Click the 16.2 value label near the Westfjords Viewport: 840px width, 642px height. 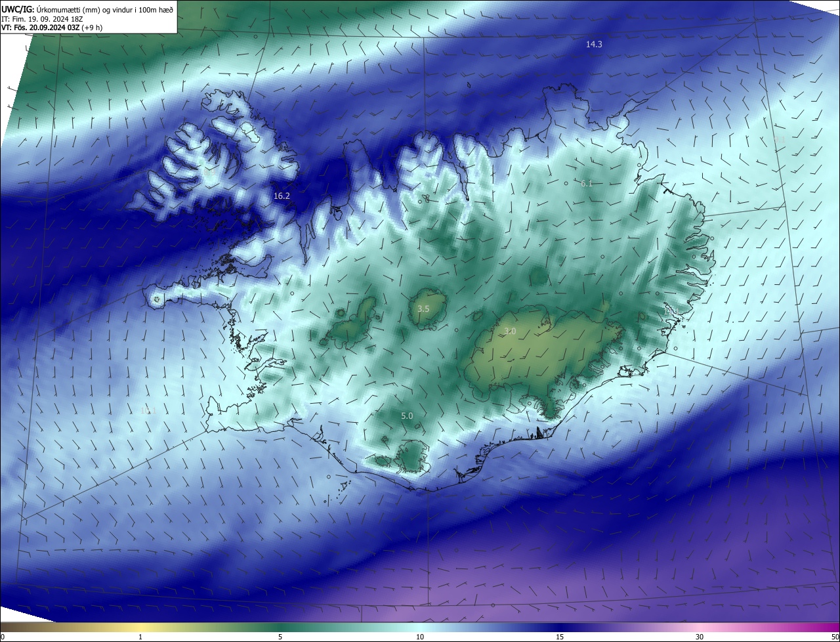point(282,196)
